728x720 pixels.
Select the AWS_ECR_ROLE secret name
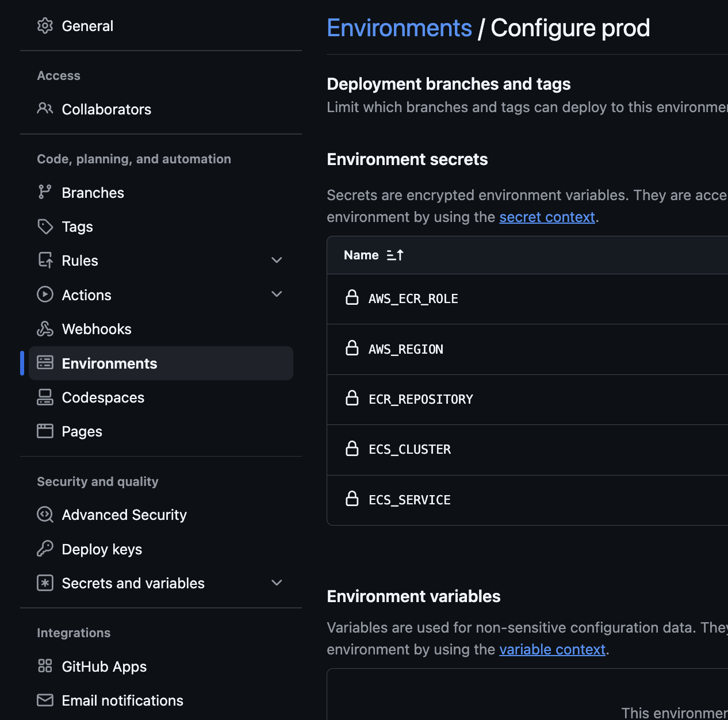tap(413, 298)
